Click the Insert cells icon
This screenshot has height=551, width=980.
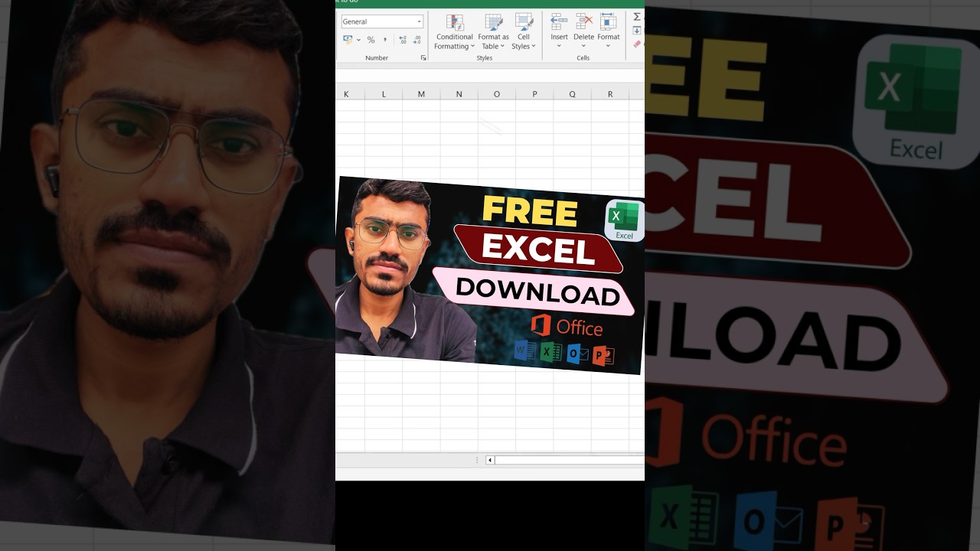pos(559,22)
